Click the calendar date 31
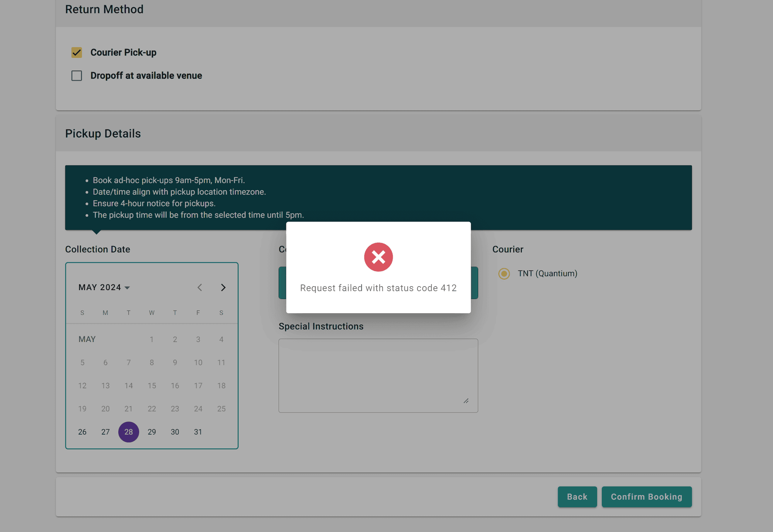The height and width of the screenshot is (532, 773). pos(198,432)
